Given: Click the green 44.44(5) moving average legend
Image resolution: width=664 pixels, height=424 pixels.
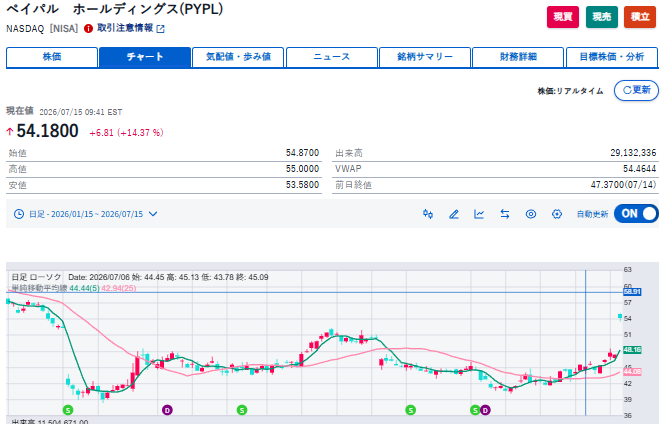Looking at the screenshot, I should point(84,288).
